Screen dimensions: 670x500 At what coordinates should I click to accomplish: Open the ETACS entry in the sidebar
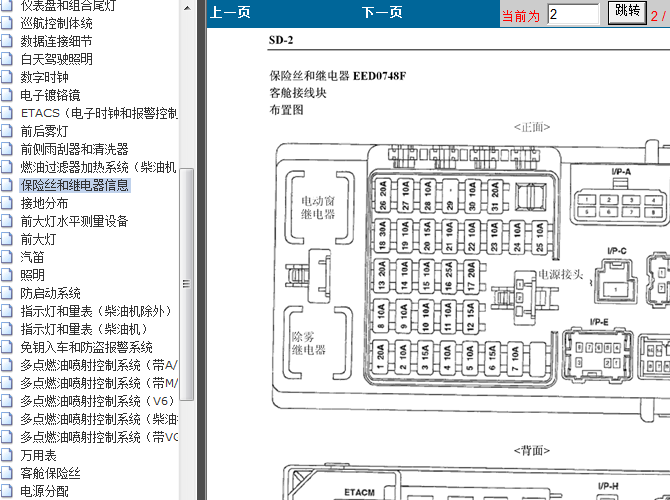pos(99,113)
